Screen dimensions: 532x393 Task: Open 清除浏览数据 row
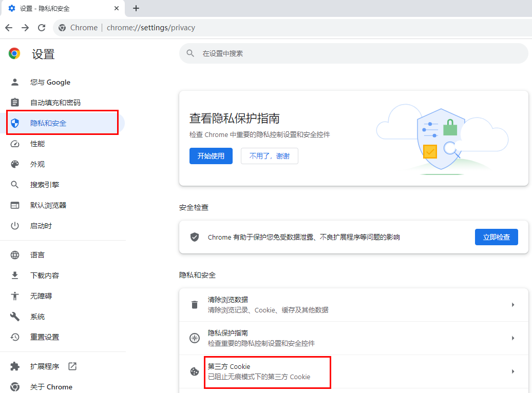tap(353, 305)
